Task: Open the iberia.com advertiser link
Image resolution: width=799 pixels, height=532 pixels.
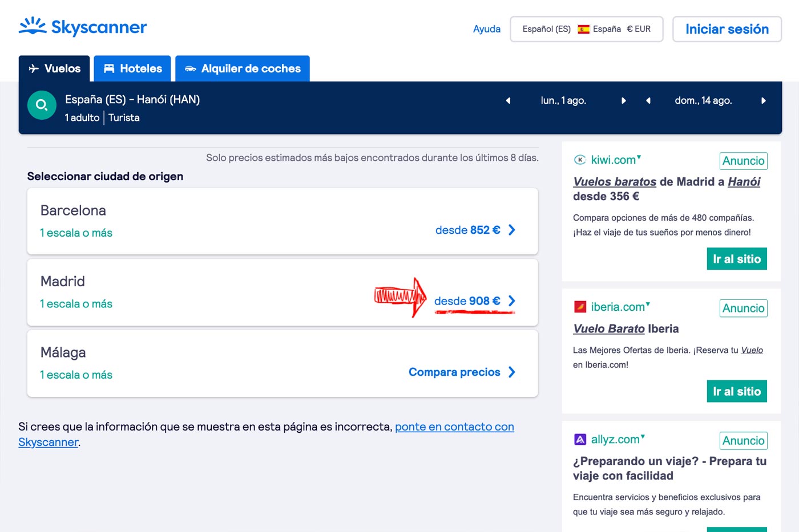Action: point(618,307)
